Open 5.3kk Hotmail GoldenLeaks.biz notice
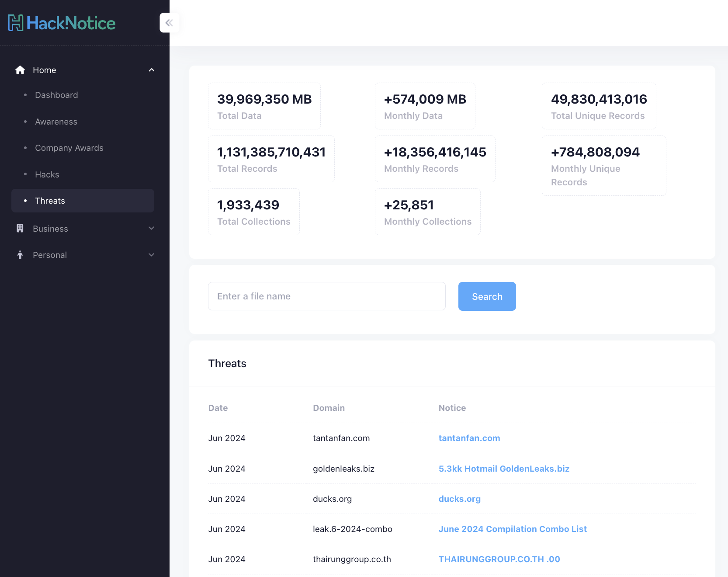Screen dimensions: 728x577 click(x=503, y=469)
